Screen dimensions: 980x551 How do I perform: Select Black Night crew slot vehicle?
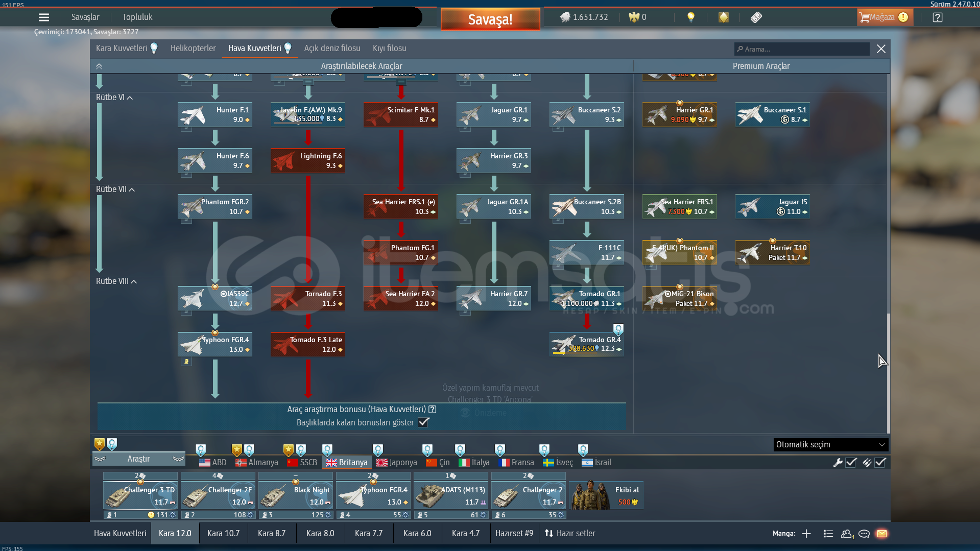(x=296, y=495)
